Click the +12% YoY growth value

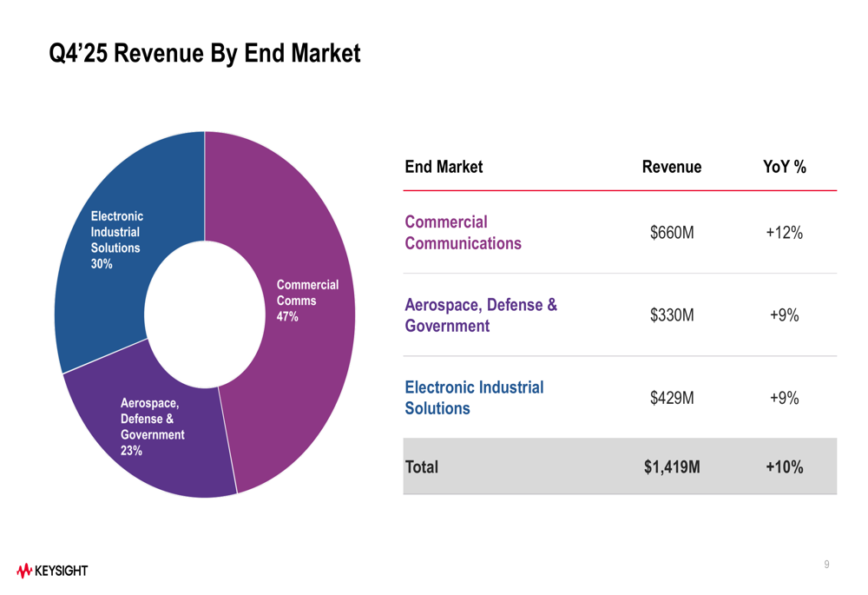click(784, 233)
